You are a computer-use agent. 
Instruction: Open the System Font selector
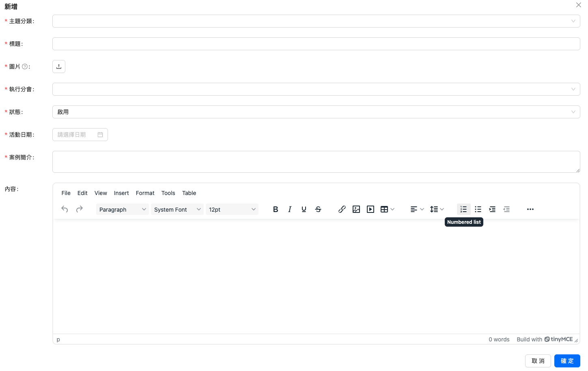pos(177,210)
